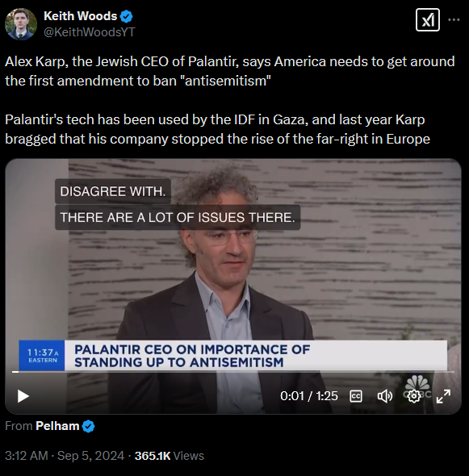469x476 pixels.
Task: Expand the video to fullscreen
Action: pos(443,396)
